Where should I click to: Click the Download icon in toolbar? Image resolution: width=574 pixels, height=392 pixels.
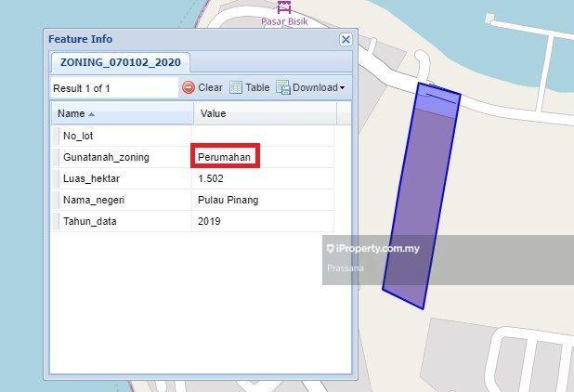[x=283, y=87]
